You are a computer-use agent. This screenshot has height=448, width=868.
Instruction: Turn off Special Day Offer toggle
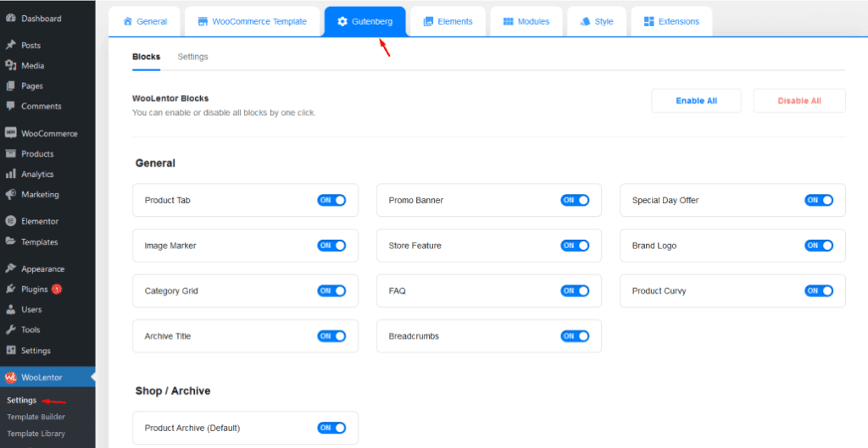pyautogui.click(x=819, y=200)
